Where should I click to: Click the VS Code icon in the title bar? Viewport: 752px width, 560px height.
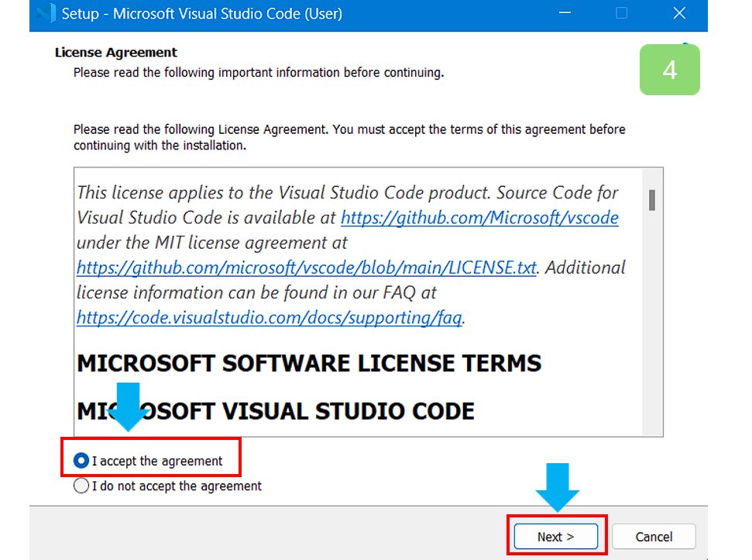[46, 13]
